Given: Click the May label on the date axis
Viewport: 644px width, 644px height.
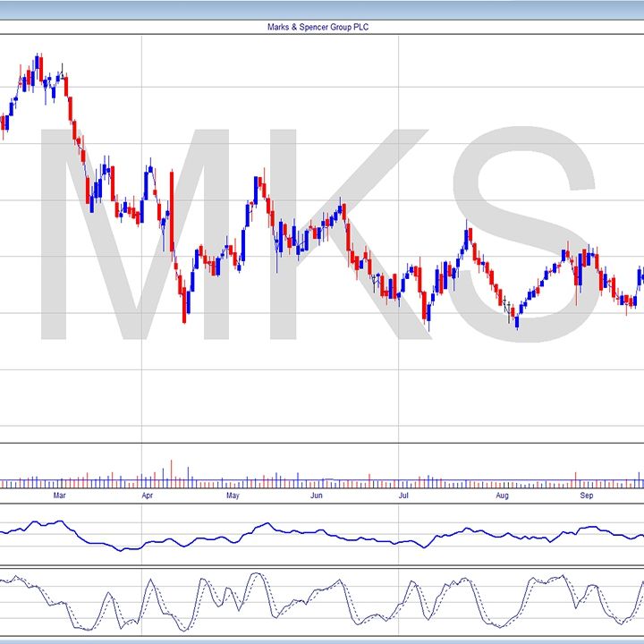Looking at the screenshot, I should [233, 495].
